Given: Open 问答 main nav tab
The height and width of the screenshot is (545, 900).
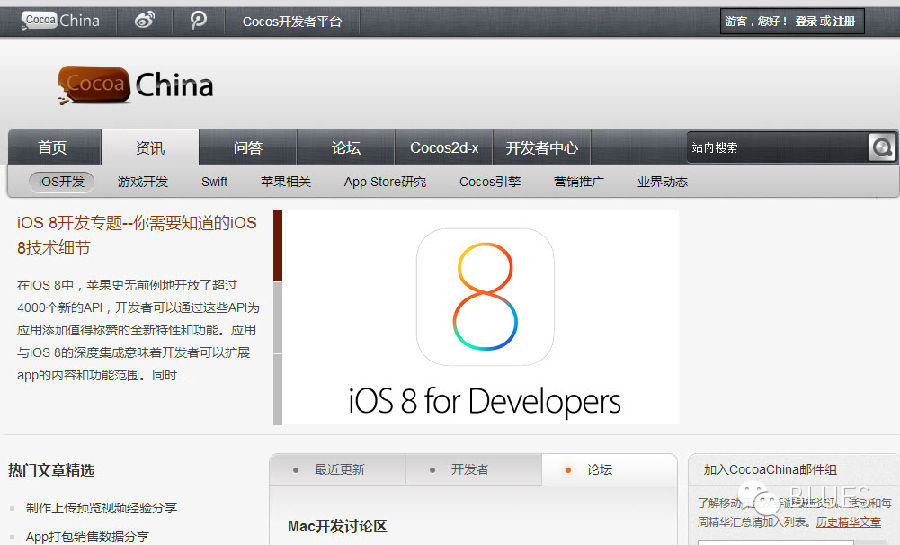Looking at the screenshot, I should click(248, 147).
